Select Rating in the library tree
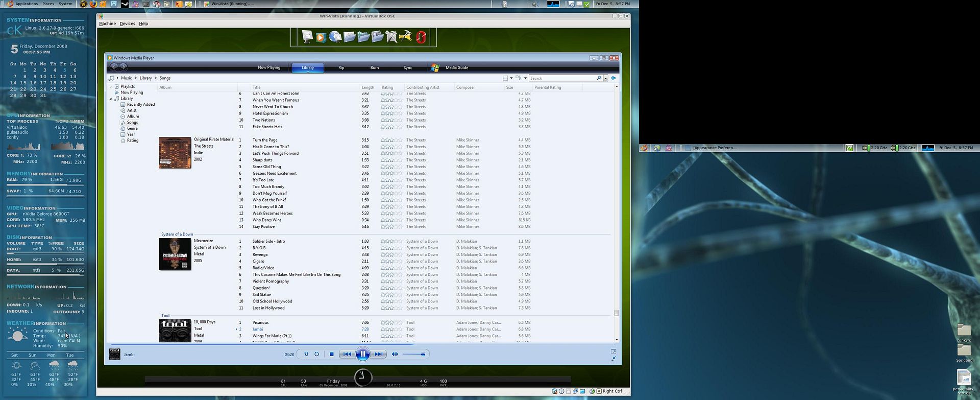 133,140
